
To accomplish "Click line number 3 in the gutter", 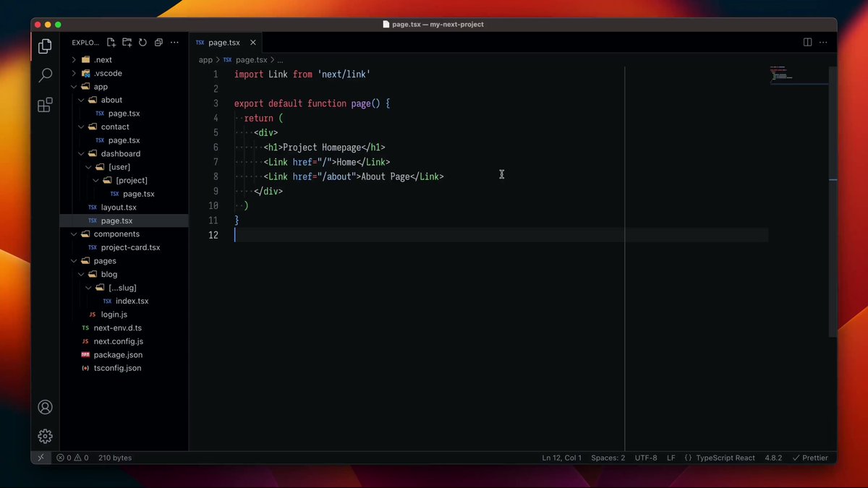I will [x=216, y=103].
